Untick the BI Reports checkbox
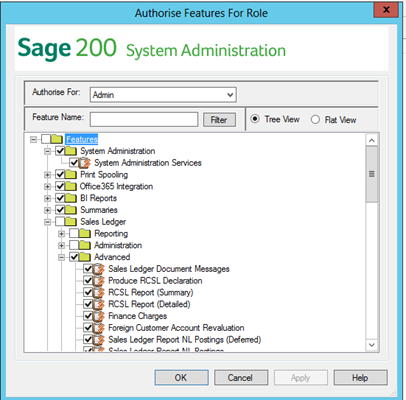Screen dimensions: 406x400 pos(60,198)
